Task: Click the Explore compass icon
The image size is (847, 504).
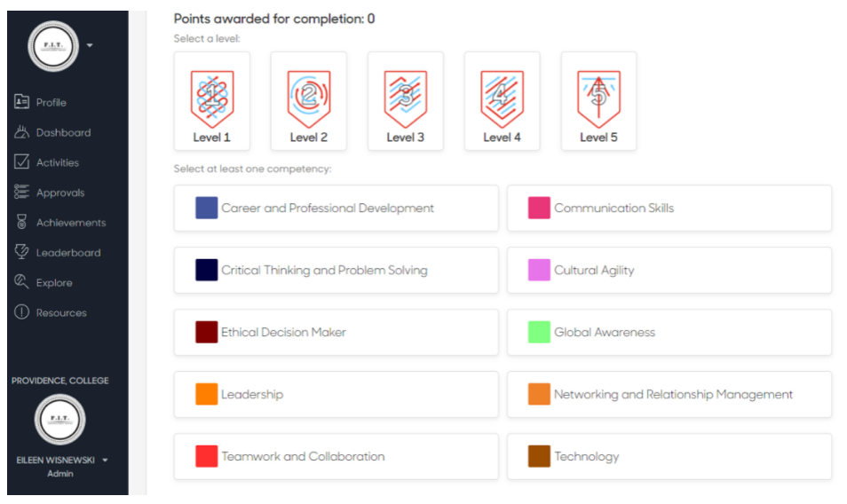Action: pyautogui.click(x=22, y=282)
